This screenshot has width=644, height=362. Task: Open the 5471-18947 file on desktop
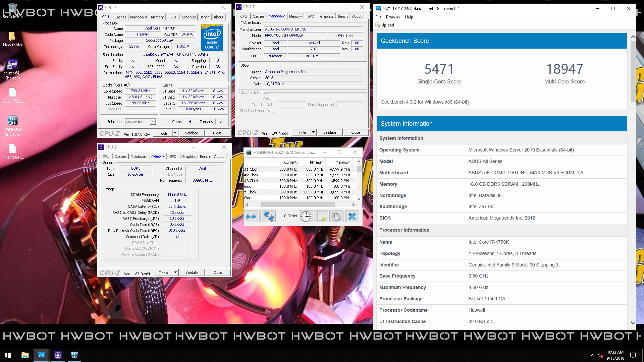coord(13,152)
